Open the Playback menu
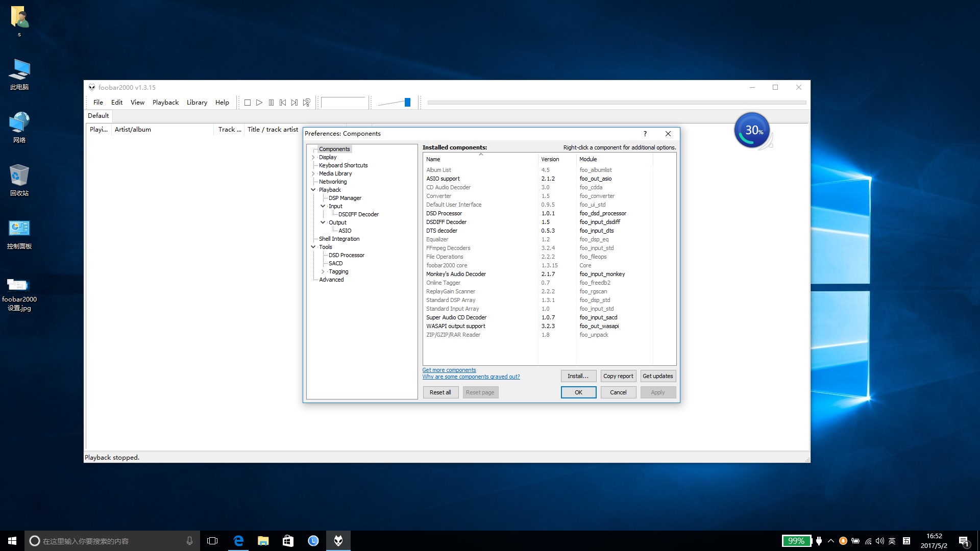Image resolution: width=980 pixels, height=551 pixels. 165,102
